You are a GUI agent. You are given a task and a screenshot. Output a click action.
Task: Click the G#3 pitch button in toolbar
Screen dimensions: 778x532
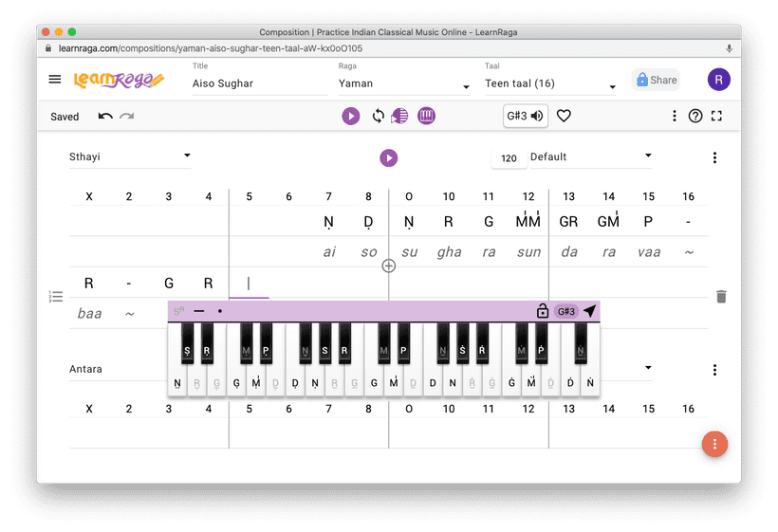click(525, 116)
